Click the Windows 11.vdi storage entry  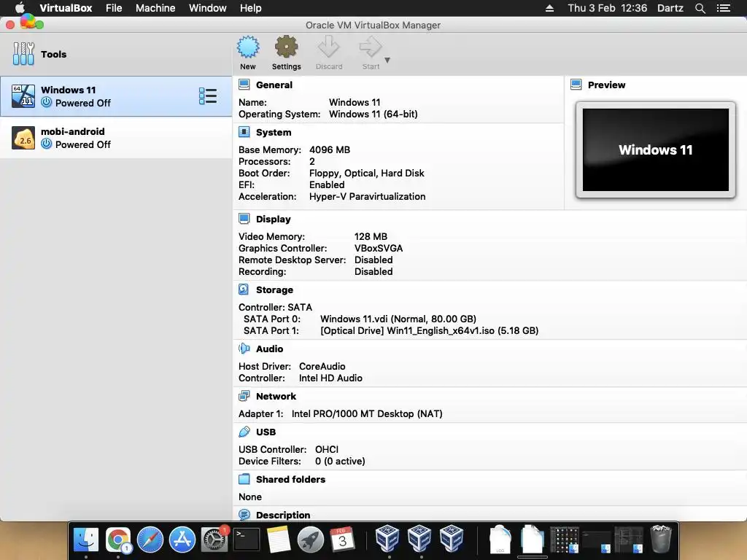(x=398, y=319)
